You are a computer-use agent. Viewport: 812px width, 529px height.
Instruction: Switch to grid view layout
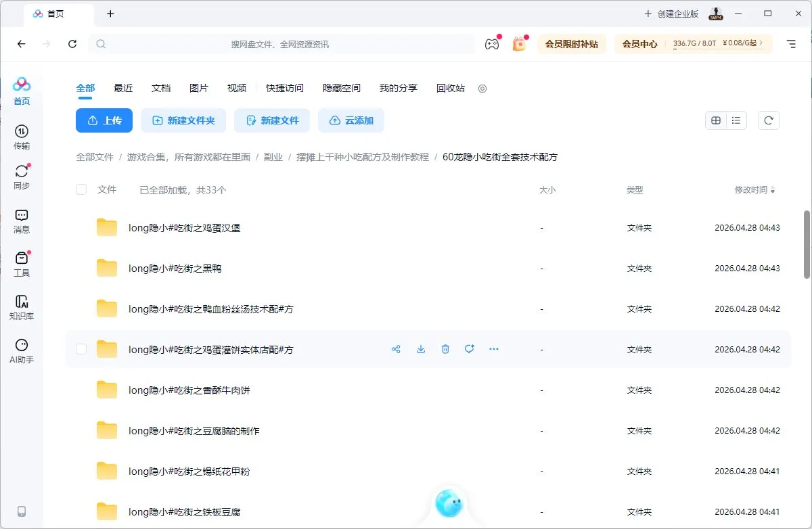(x=715, y=120)
